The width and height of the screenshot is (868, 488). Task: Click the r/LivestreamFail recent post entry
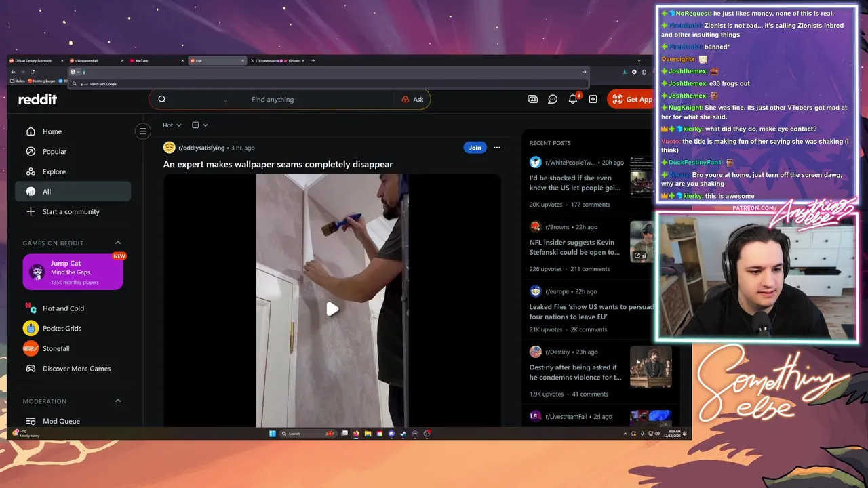pyautogui.click(x=600, y=417)
